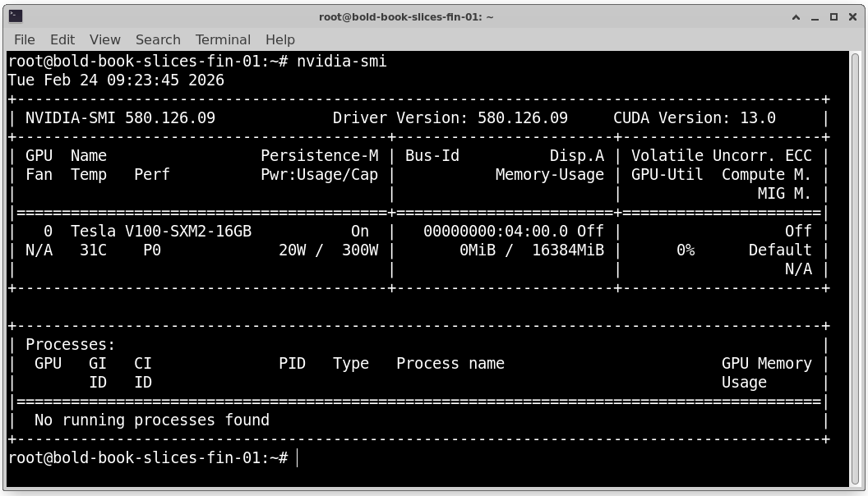Close the terminal window
868x496 pixels.
point(852,17)
